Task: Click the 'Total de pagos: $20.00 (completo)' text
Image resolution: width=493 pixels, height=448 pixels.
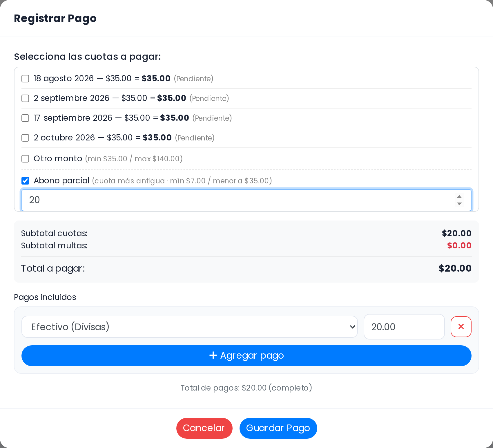Action: click(x=246, y=388)
